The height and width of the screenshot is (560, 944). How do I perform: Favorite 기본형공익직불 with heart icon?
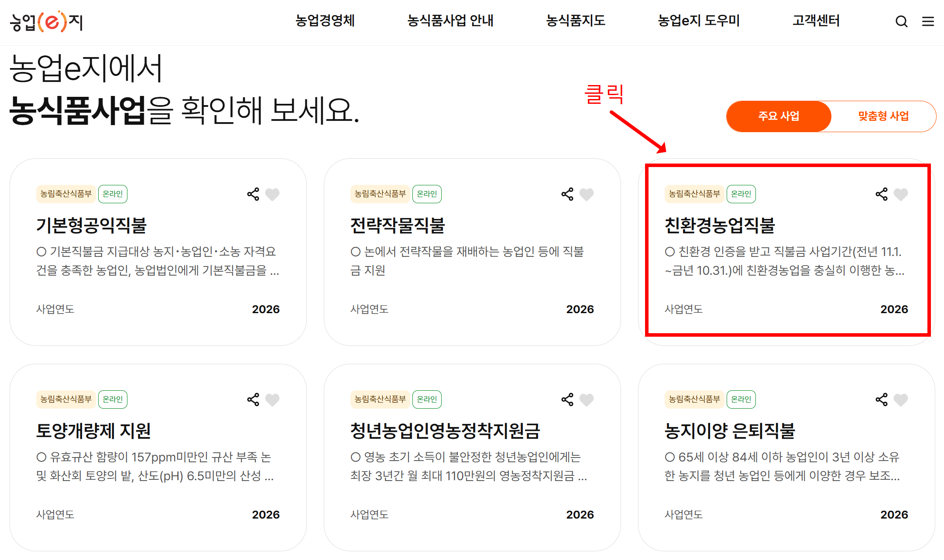pyautogui.click(x=272, y=195)
